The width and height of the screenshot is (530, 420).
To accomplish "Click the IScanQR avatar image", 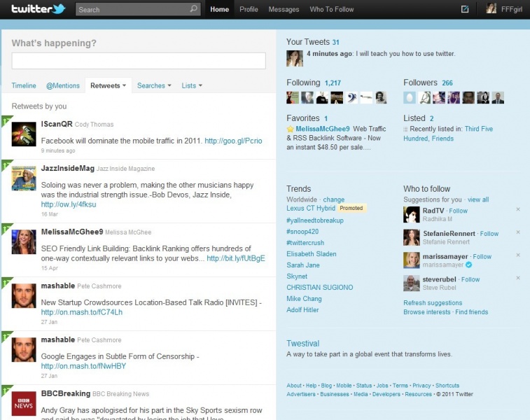I will tap(24, 134).
